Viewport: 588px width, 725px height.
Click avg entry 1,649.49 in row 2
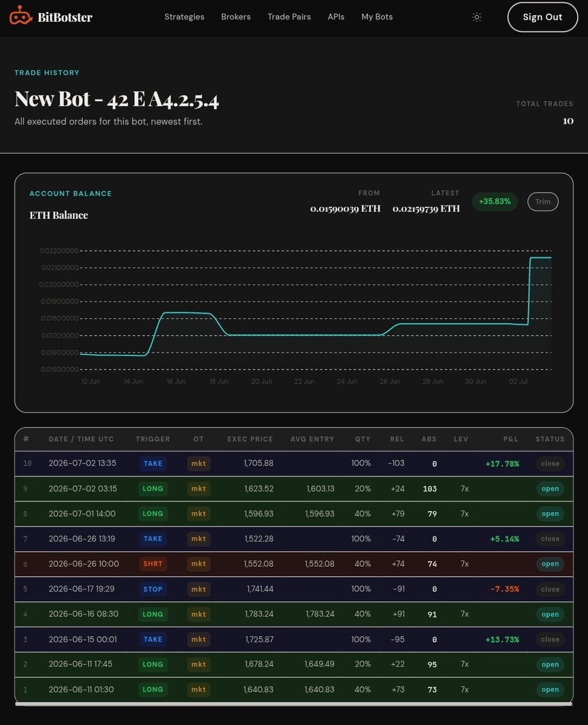click(x=320, y=665)
